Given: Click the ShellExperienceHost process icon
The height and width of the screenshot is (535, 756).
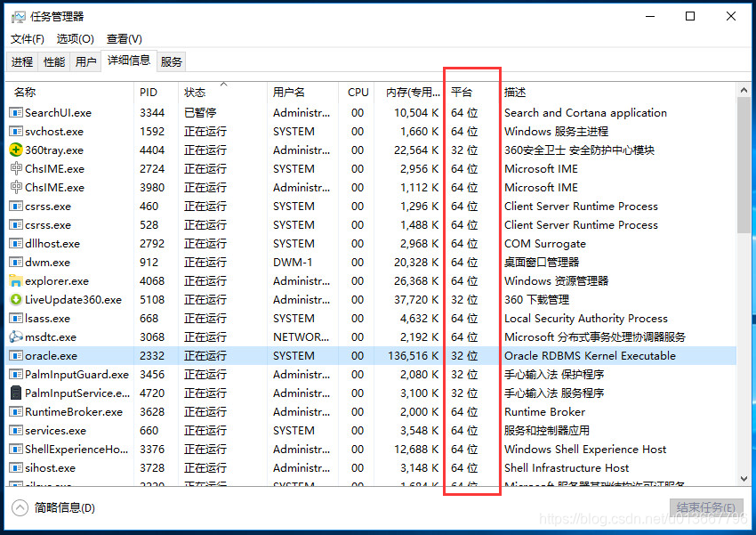Looking at the screenshot, I should click(x=16, y=450).
